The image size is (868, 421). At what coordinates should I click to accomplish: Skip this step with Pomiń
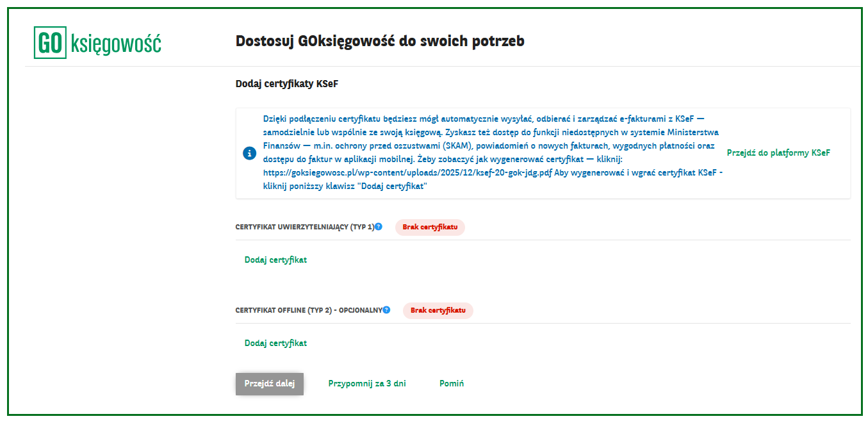click(x=452, y=384)
